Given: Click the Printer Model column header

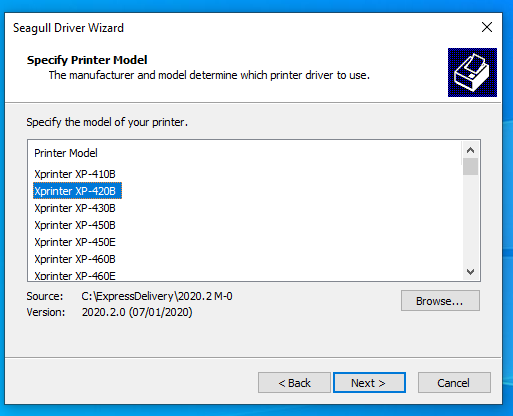Looking at the screenshot, I should point(66,153).
